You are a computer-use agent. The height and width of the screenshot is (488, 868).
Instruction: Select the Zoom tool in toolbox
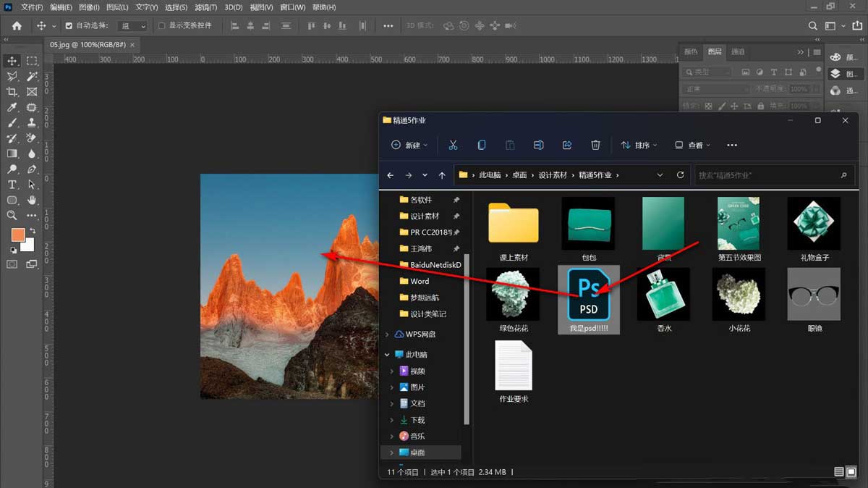[12, 215]
